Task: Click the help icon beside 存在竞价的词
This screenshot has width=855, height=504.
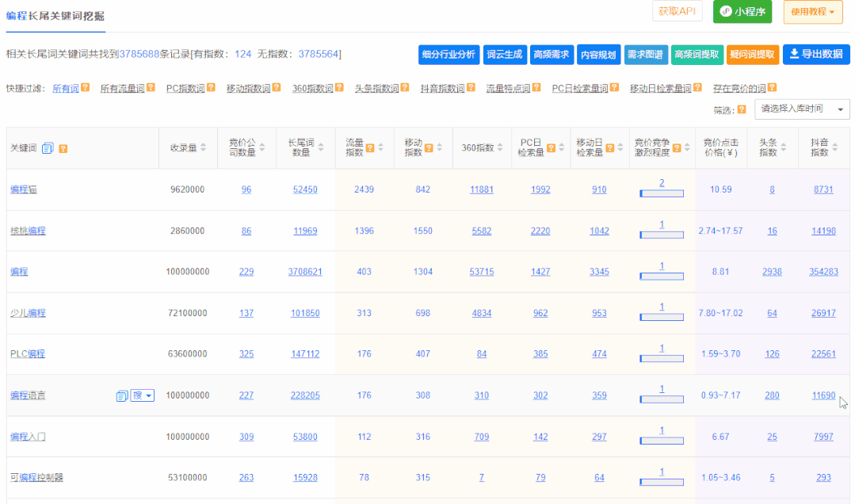Action: pos(772,87)
